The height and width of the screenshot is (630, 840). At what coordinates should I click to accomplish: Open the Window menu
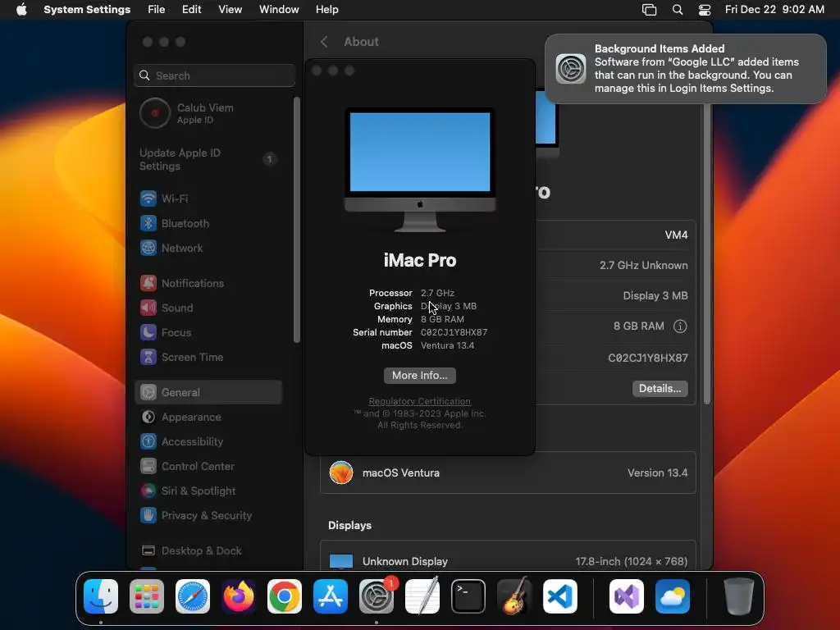pyautogui.click(x=279, y=10)
